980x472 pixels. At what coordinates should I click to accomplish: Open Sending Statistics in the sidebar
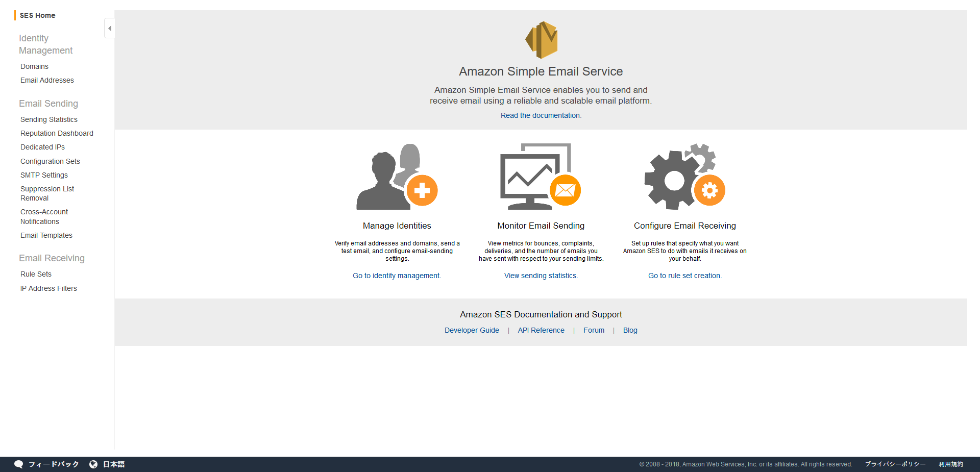(49, 119)
